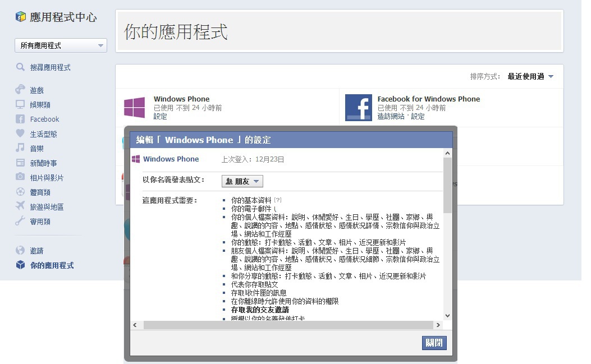
Task: Click 造訪網站 under Facebook for Windows Phone
Action: (x=391, y=117)
